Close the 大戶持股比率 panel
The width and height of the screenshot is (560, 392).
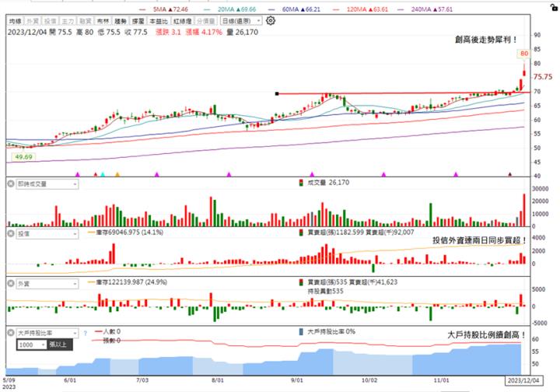[x=11, y=333]
